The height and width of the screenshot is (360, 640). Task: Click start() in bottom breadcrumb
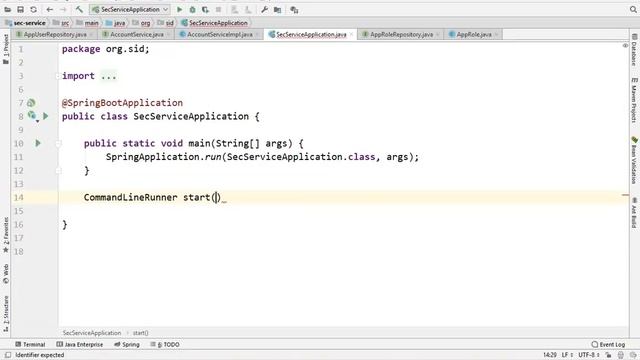click(x=140, y=333)
